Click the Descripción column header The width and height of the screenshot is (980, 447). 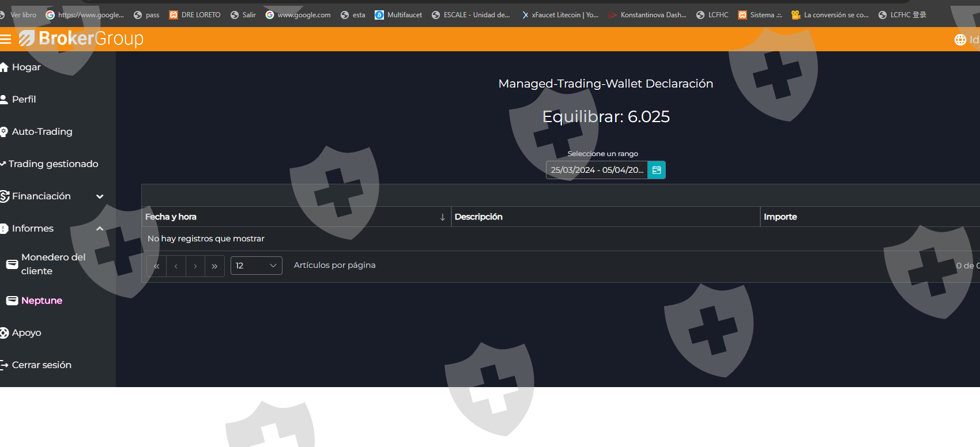pyautogui.click(x=478, y=217)
